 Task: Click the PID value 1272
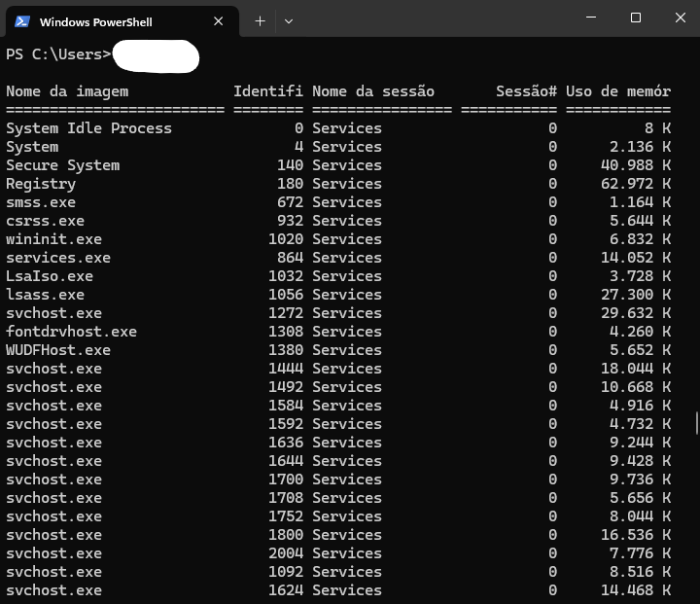pos(286,313)
